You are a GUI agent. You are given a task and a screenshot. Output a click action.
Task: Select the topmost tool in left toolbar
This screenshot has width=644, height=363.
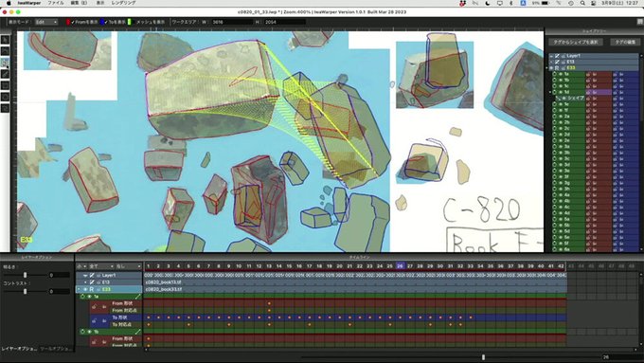[5, 40]
